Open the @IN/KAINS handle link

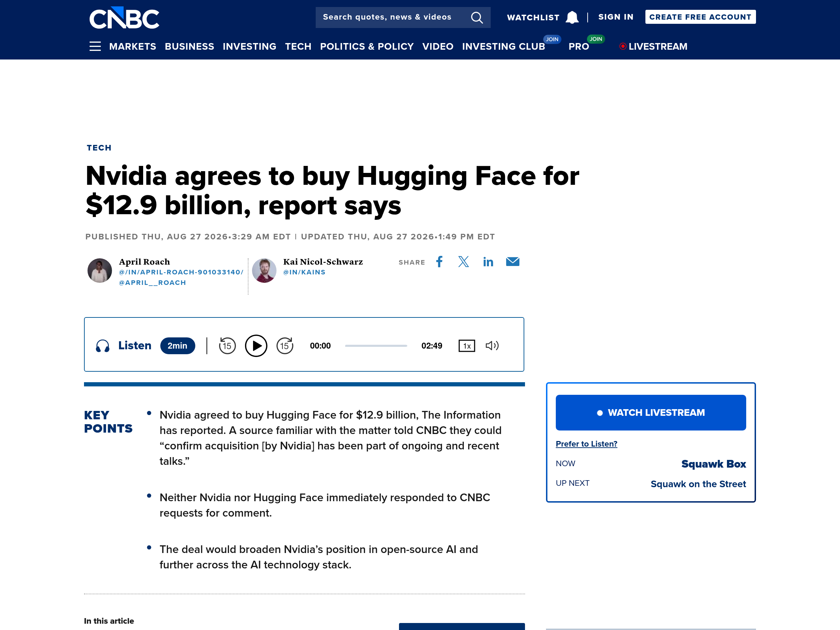[x=304, y=272]
